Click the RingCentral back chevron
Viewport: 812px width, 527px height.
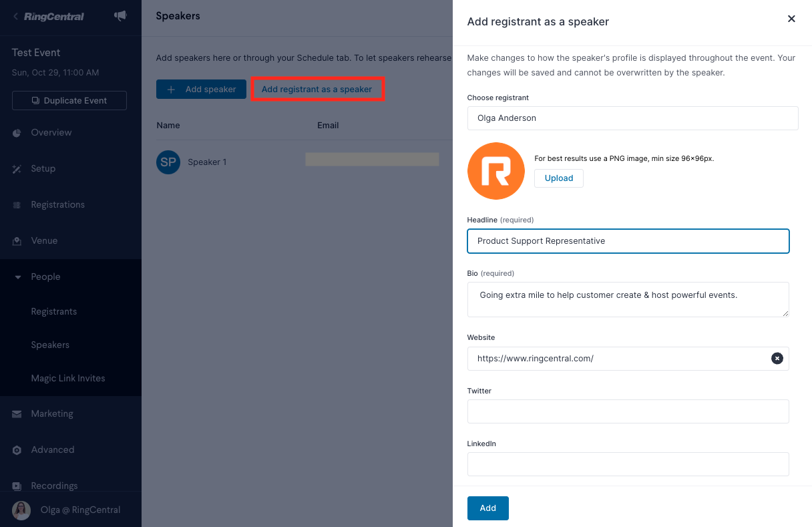point(16,16)
